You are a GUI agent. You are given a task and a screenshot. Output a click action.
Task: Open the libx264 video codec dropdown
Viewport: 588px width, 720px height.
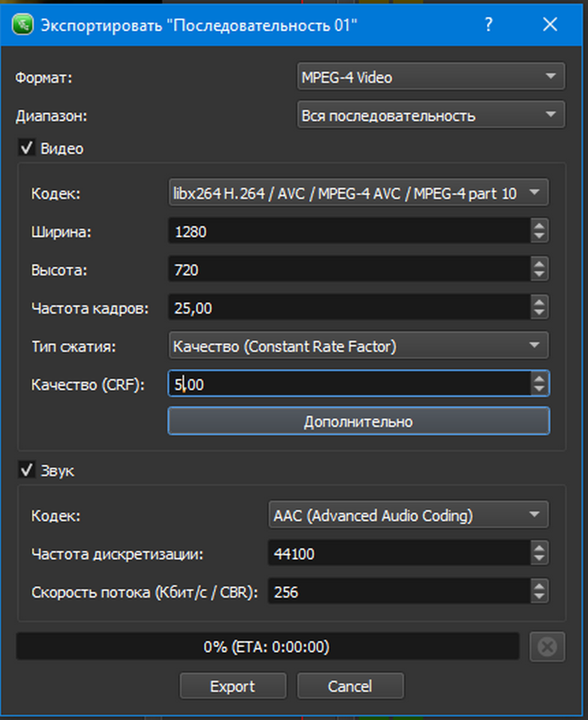point(358,194)
